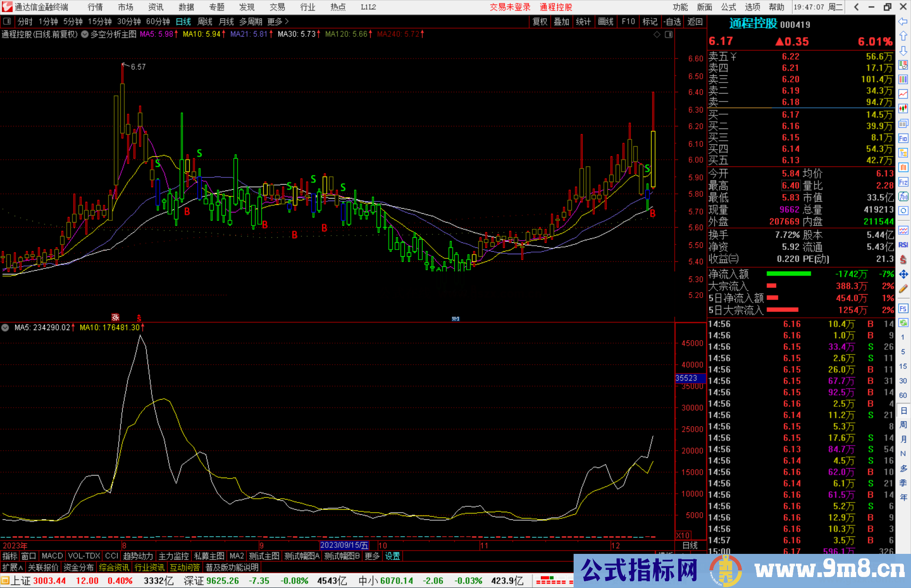Click the red trend-line chart icon in sidebar
This screenshot has width=911, height=588.
[x=903, y=94]
